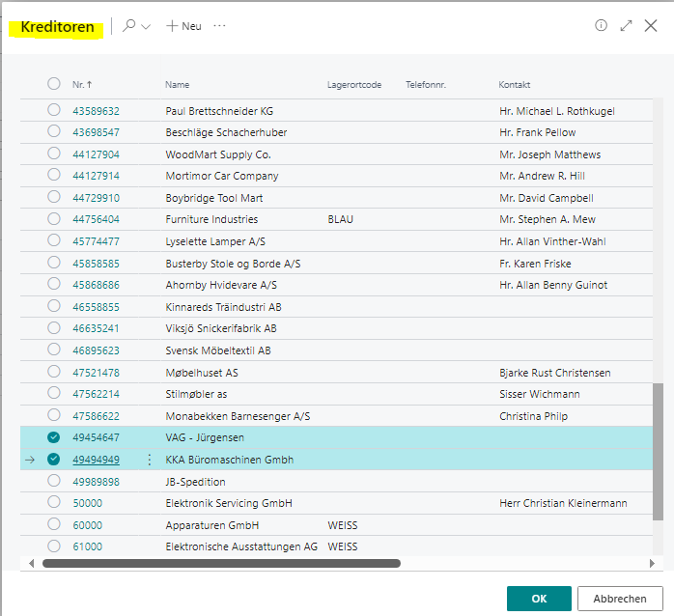674x616 pixels.
Task: Open vendor number 47521478
Action: point(96,373)
